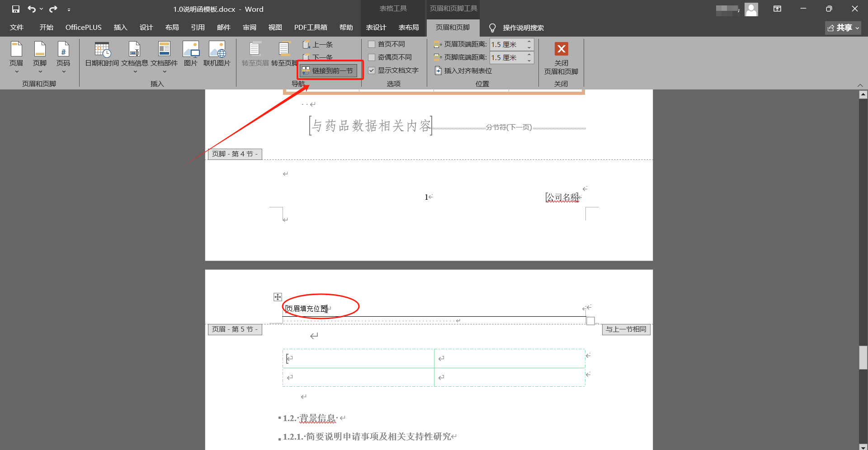Insert 日期和时间 into the header

102,54
